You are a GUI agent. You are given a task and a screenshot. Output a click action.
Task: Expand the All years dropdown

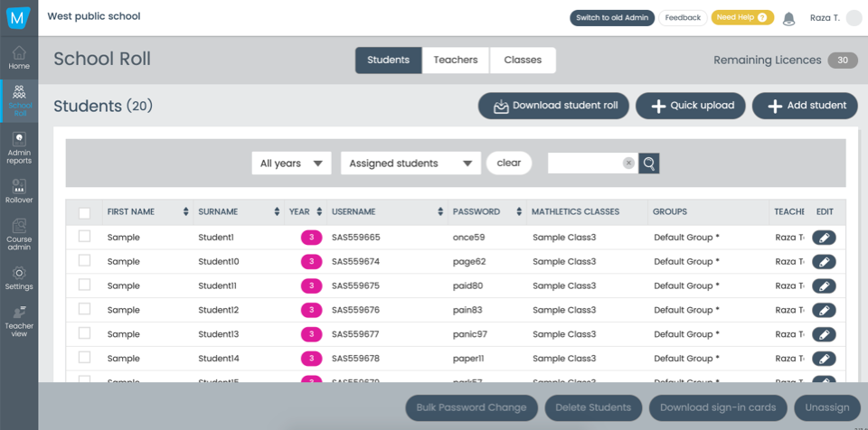(x=291, y=164)
